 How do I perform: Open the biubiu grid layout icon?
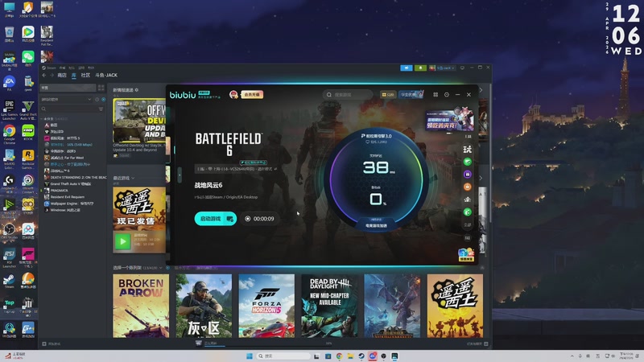436,95
